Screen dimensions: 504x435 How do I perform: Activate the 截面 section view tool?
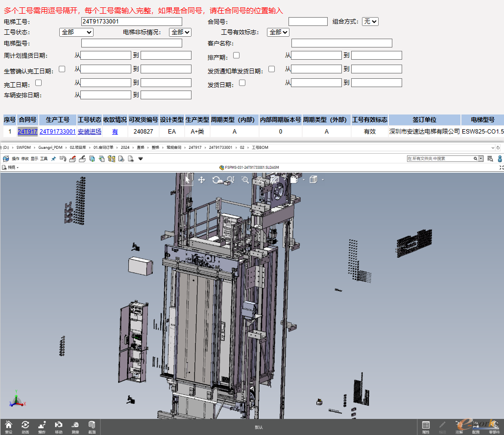[x=92, y=427]
